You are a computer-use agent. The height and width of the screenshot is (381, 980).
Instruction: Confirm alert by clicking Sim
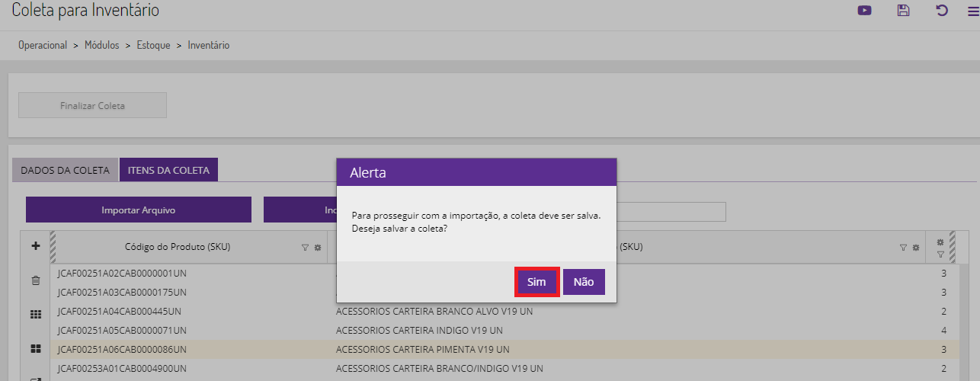pyautogui.click(x=536, y=282)
